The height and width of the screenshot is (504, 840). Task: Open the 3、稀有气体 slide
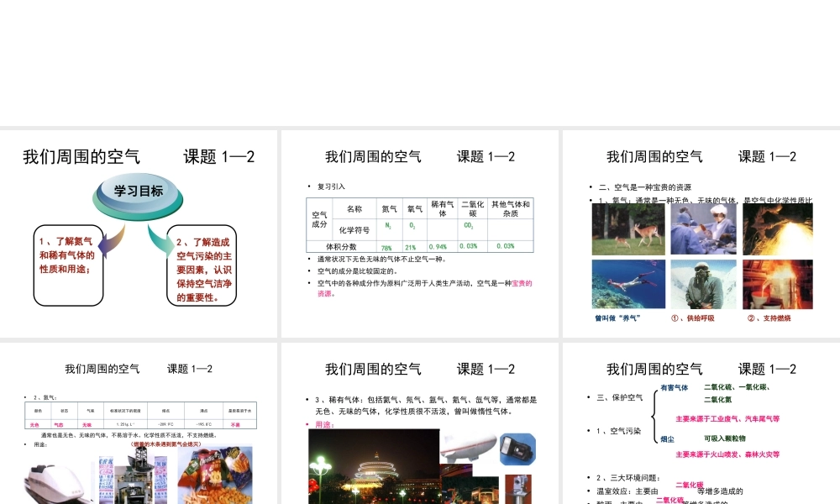click(419, 423)
